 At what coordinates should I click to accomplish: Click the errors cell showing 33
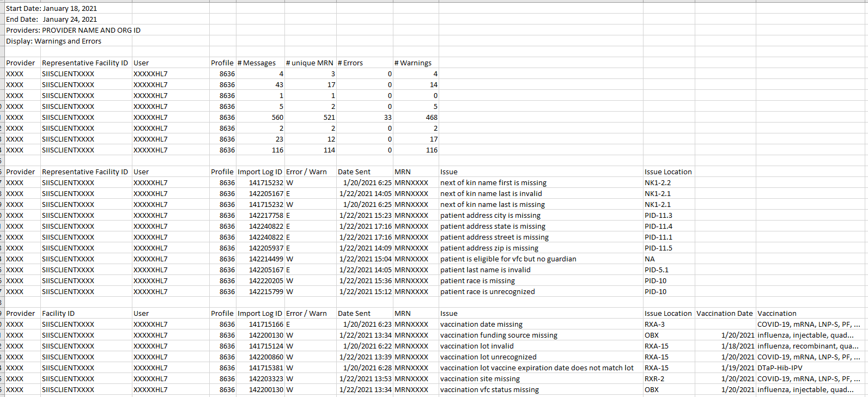[365, 118]
